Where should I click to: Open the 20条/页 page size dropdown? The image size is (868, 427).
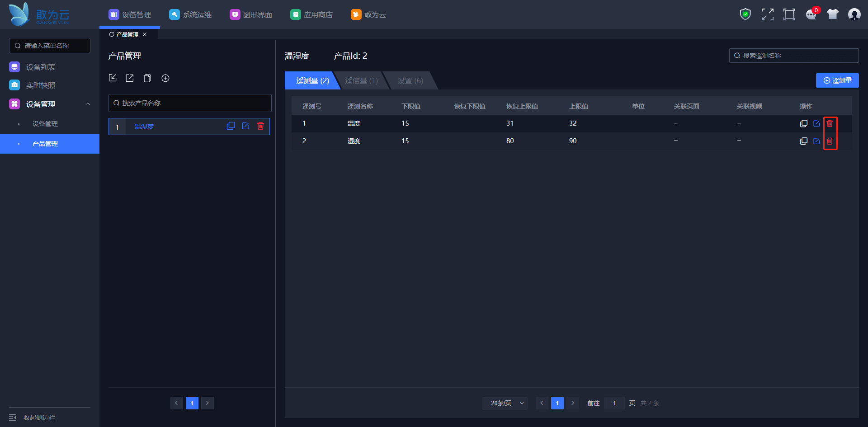coord(505,403)
